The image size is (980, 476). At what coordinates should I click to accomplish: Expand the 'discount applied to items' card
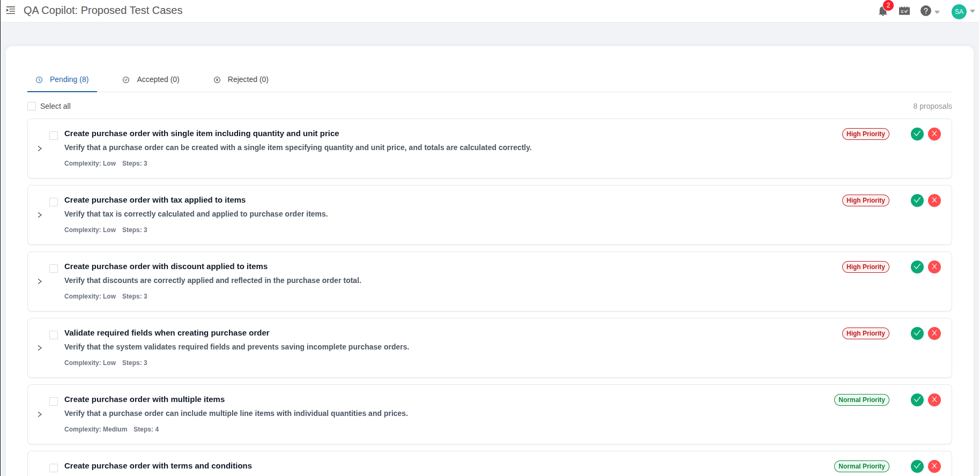point(40,281)
